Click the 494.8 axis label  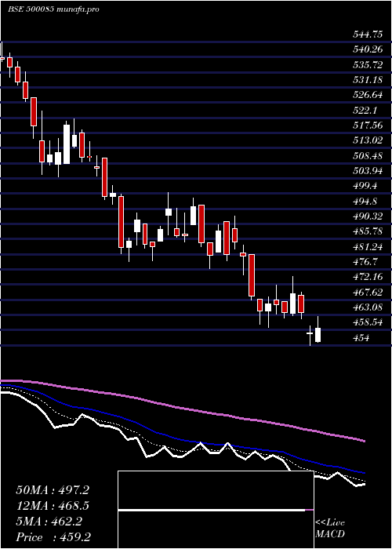click(x=365, y=202)
